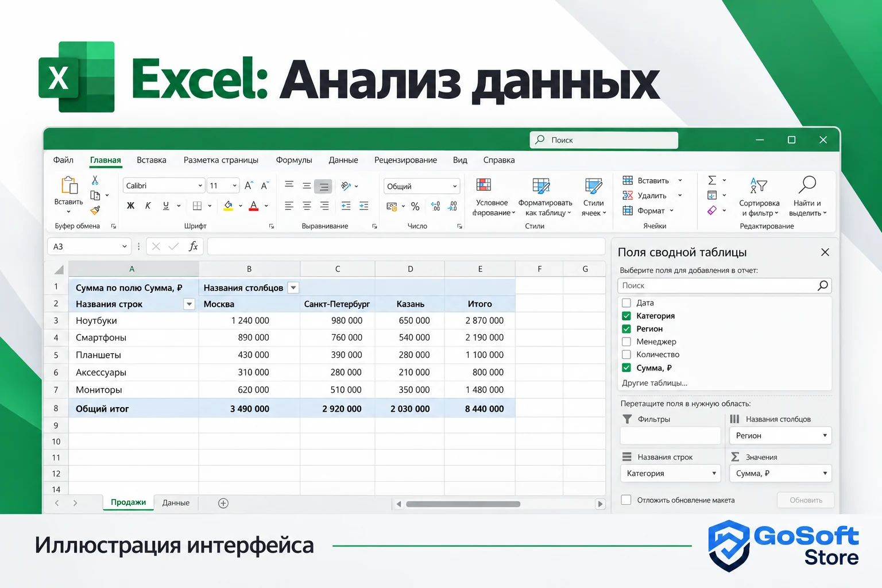Open the font size 11 dropdown
Screen dimensions: 882x588
click(x=234, y=185)
